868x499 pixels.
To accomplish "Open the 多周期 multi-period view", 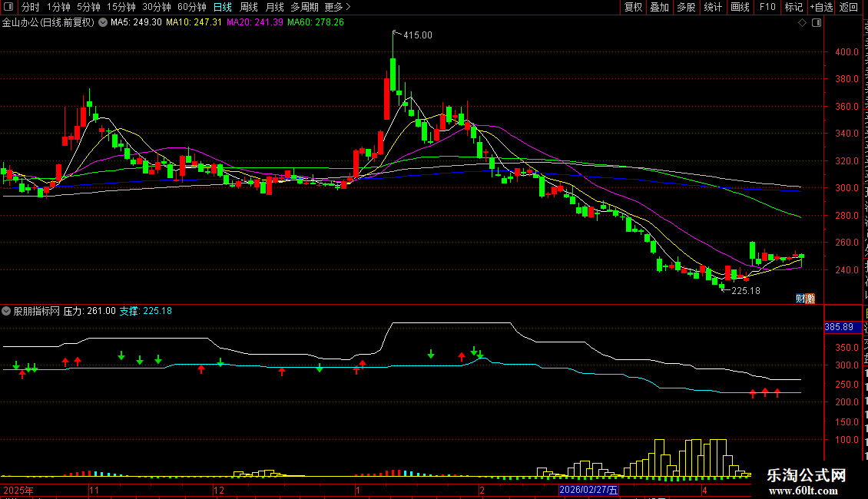I will coord(304,7).
